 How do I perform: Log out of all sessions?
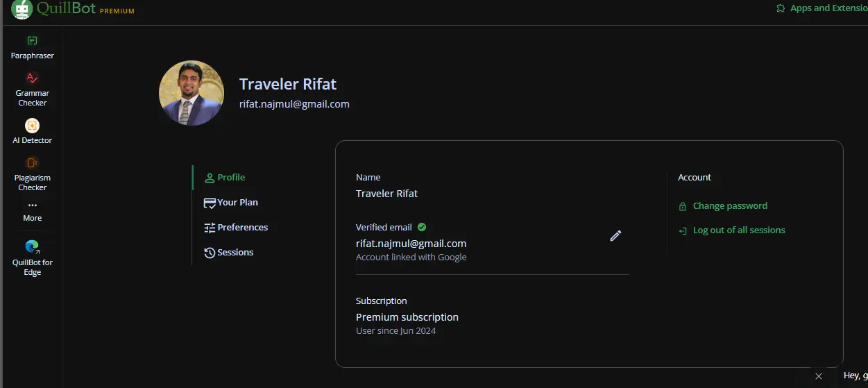[739, 230]
